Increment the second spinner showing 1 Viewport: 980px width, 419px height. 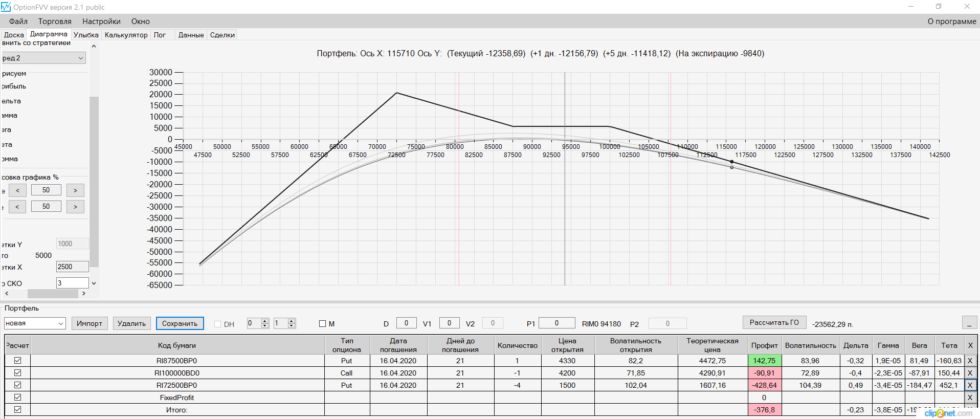click(292, 321)
